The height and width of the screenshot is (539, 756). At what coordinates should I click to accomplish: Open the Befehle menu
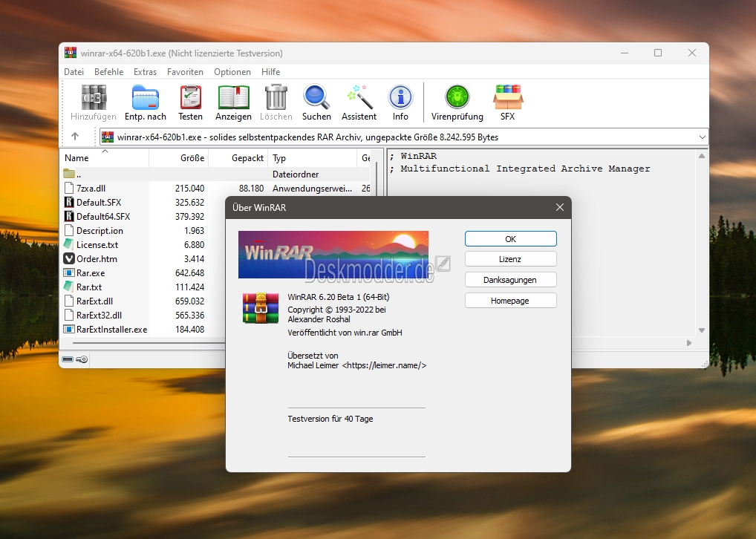109,72
